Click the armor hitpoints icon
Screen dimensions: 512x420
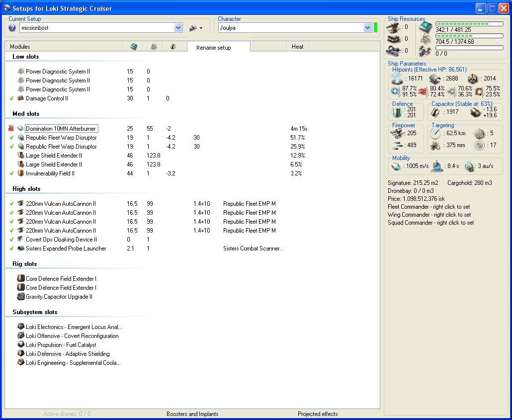point(435,79)
